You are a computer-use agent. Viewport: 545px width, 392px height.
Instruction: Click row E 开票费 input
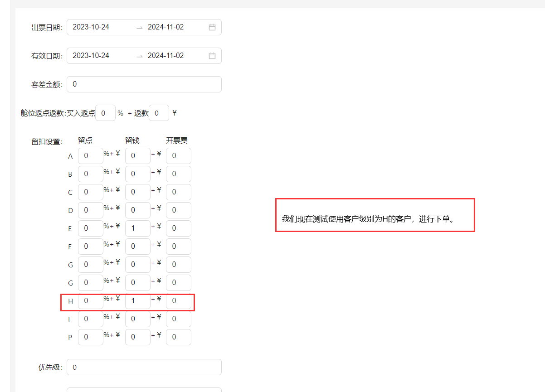(x=179, y=228)
